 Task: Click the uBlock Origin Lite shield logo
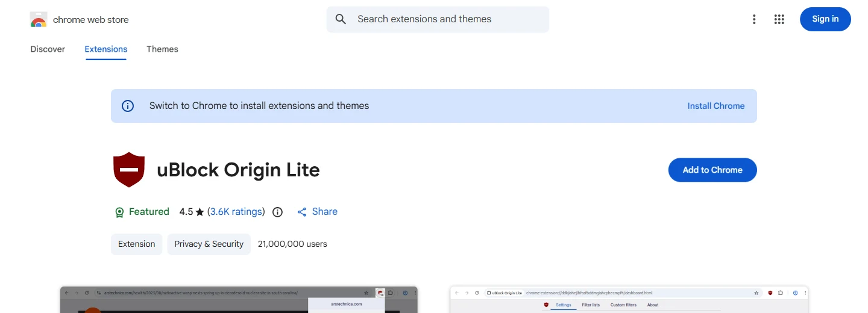tap(129, 170)
